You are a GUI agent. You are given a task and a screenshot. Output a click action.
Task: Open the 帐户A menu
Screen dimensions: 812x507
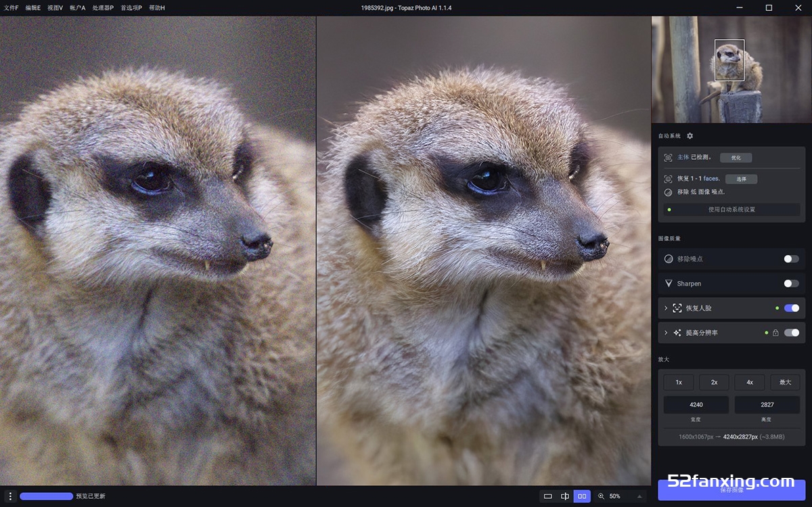pyautogui.click(x=78, y=7)
